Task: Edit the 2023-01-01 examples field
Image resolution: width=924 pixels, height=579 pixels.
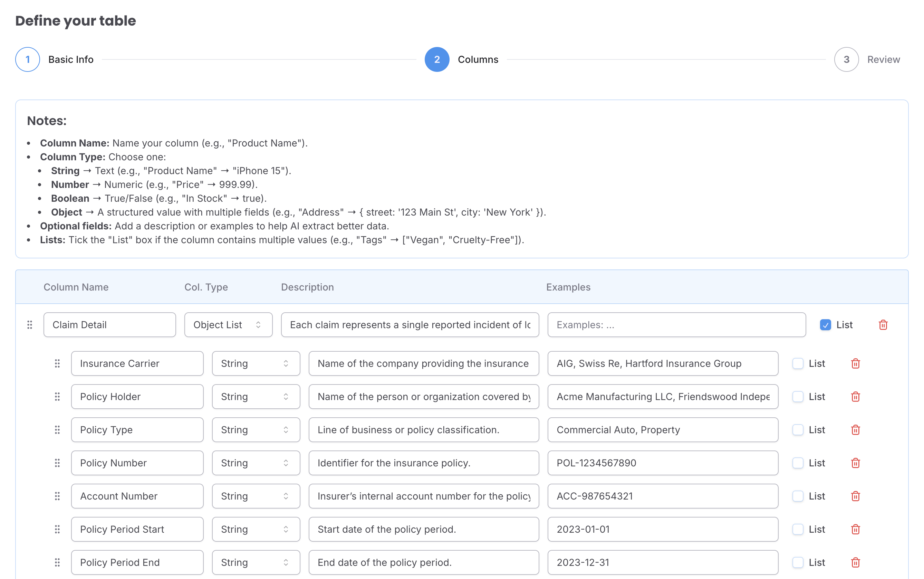Action: (663, 529)
